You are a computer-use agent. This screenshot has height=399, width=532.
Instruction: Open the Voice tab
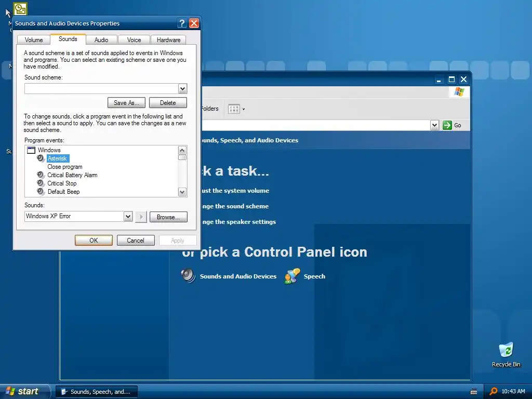(x=134, y=39)
